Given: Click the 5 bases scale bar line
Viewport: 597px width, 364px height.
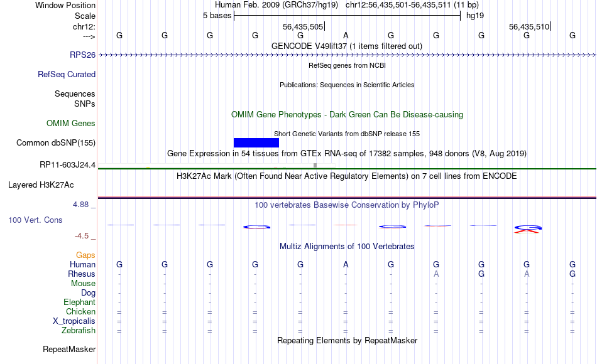Looking at the screenshot, I should click(x=348, y=16).
